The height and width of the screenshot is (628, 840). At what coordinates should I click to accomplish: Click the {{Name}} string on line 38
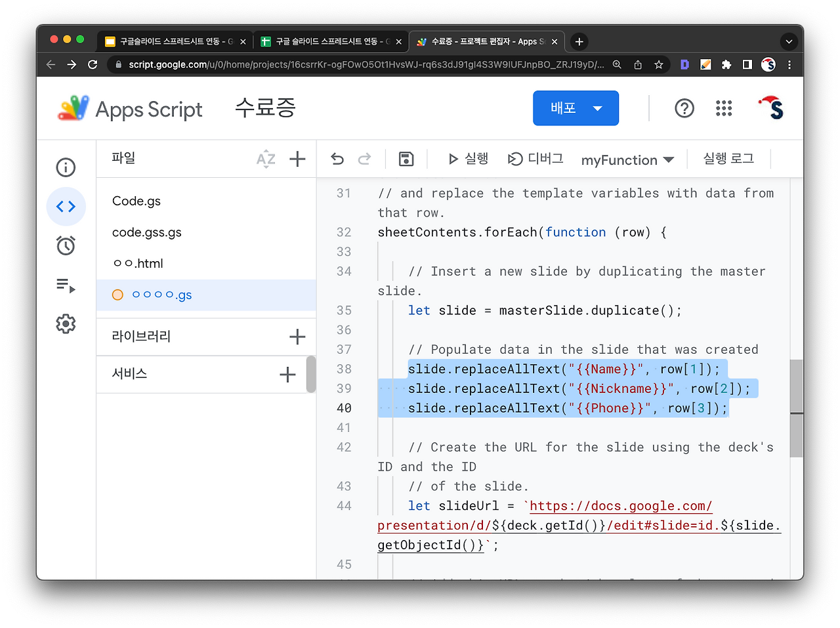pos(606,369)
